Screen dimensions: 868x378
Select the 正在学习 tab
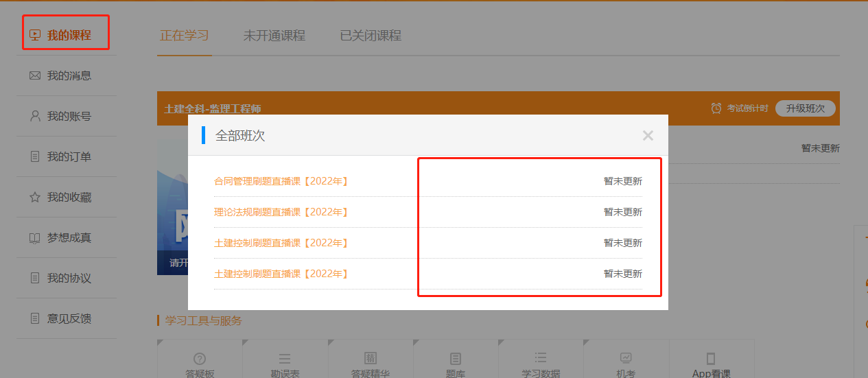(184, 36)
